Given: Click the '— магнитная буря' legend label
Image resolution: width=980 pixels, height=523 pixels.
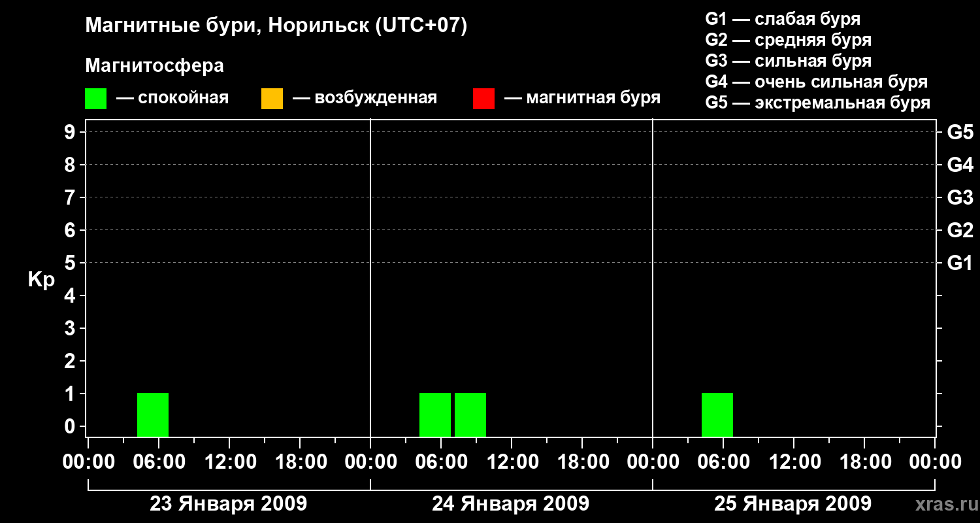Looking at the screenshot, I should click(583, 99).
